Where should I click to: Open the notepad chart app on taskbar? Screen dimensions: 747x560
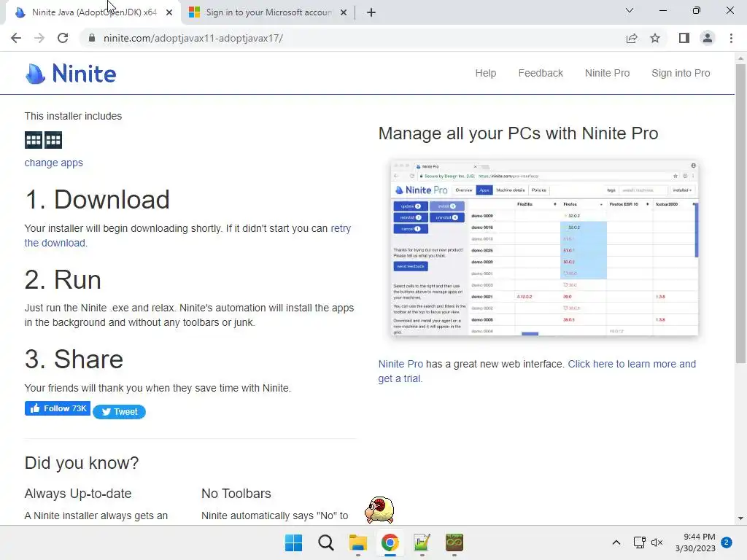[422, 542]
